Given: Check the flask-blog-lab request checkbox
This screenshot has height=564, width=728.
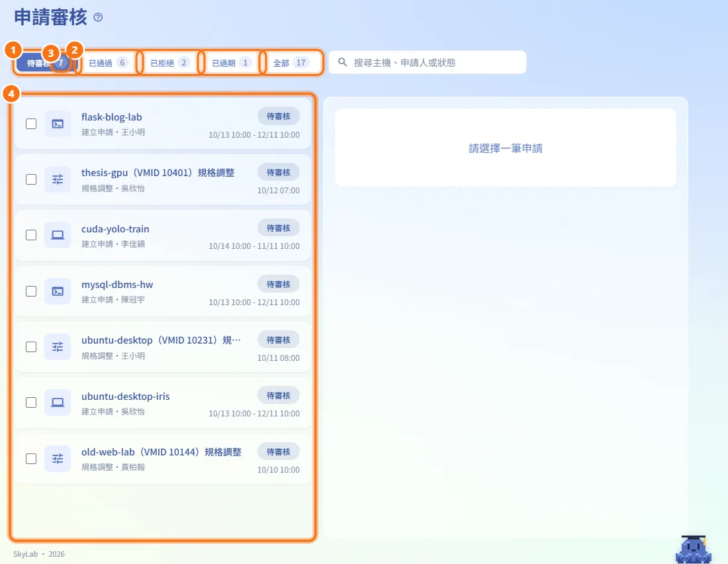Looking at the screenshot, I should click(x=31, y=124).
